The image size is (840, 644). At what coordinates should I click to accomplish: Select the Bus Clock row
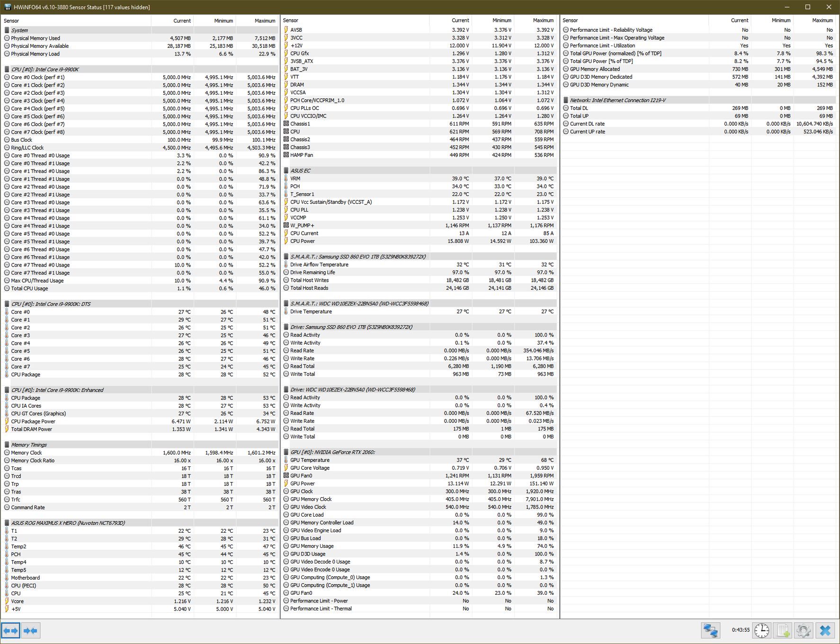(x=140, y=140)
